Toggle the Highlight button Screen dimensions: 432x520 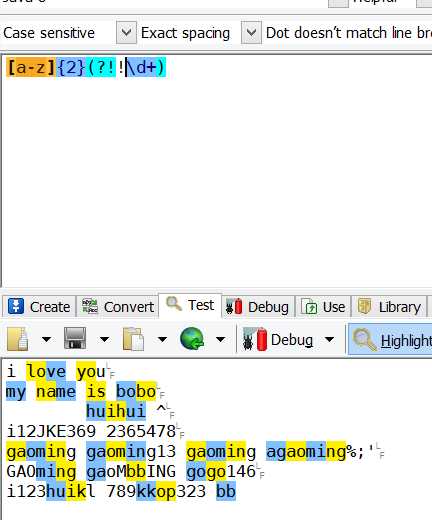[x=390, y=340]
